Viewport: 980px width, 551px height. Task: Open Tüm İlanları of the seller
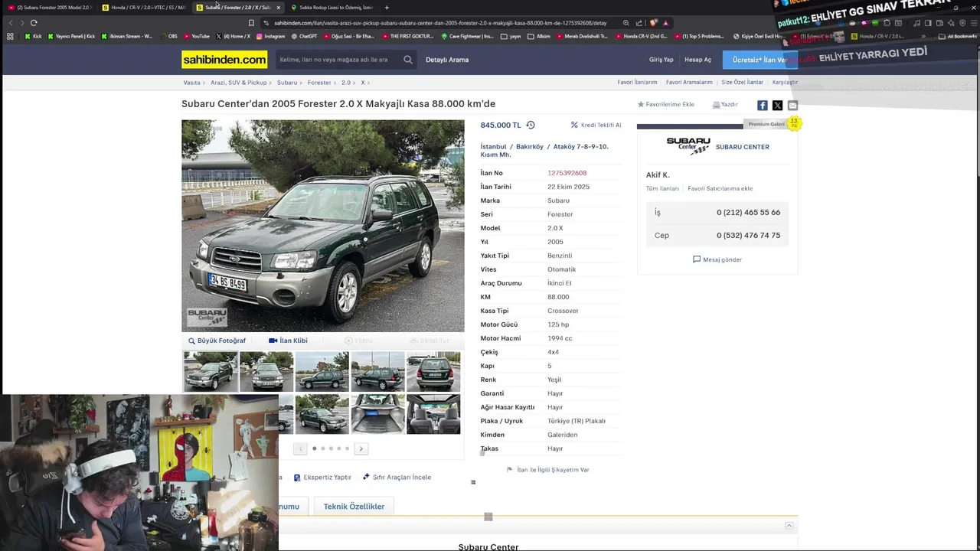tap(662, 188)
